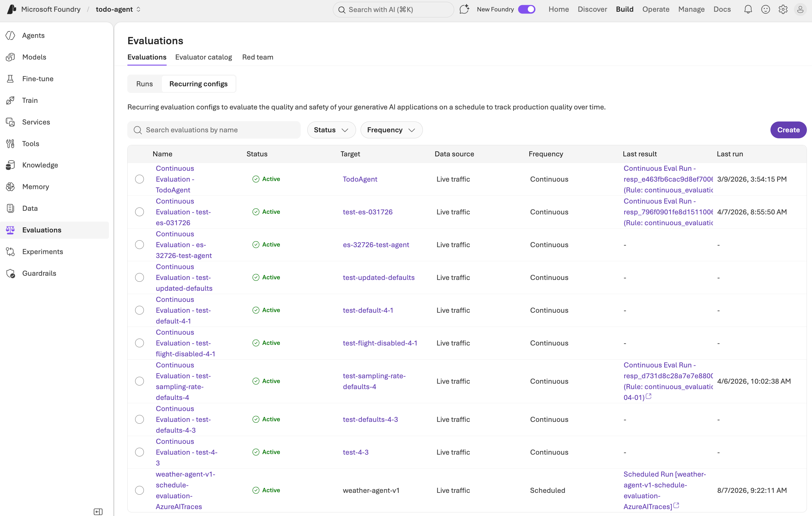Image resolution: width=812 pixels, height=516 pixels.
Task: Select the Continuous Evaluation - TodoAgent row radio
Action: click(140, 179)
